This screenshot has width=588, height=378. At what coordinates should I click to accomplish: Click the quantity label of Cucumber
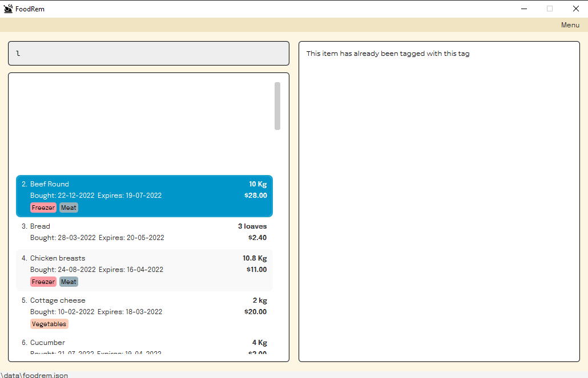(x=259, y=342)
